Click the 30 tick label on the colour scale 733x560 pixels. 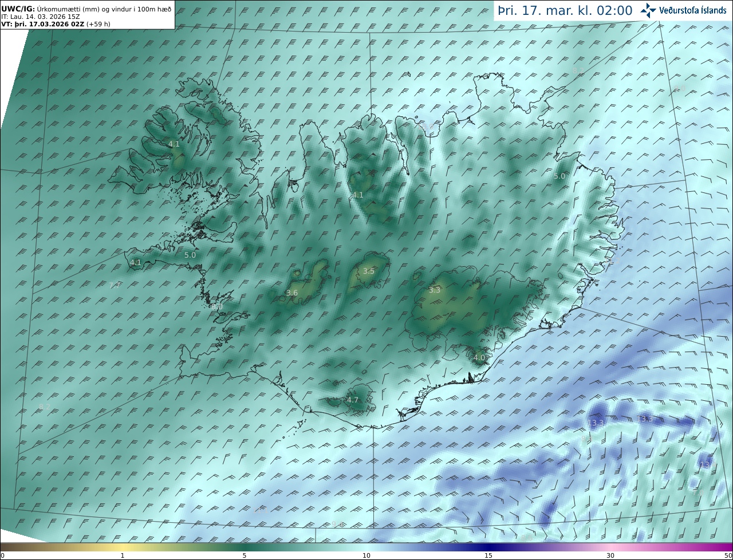coord(610,555)
